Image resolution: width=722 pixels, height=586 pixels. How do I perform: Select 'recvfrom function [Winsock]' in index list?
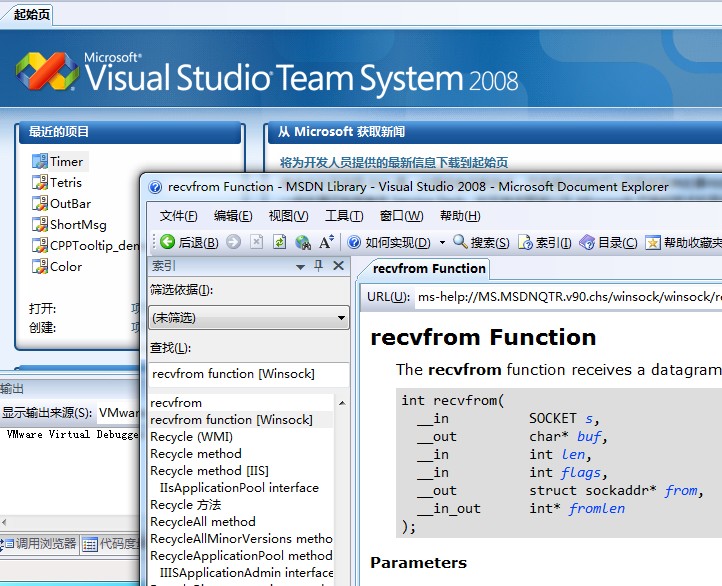pyautogui.click(x=231, y=420)
